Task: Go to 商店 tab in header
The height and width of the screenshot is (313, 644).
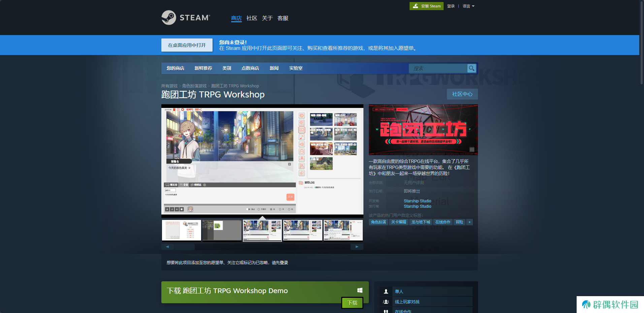Action: point(236,18)
